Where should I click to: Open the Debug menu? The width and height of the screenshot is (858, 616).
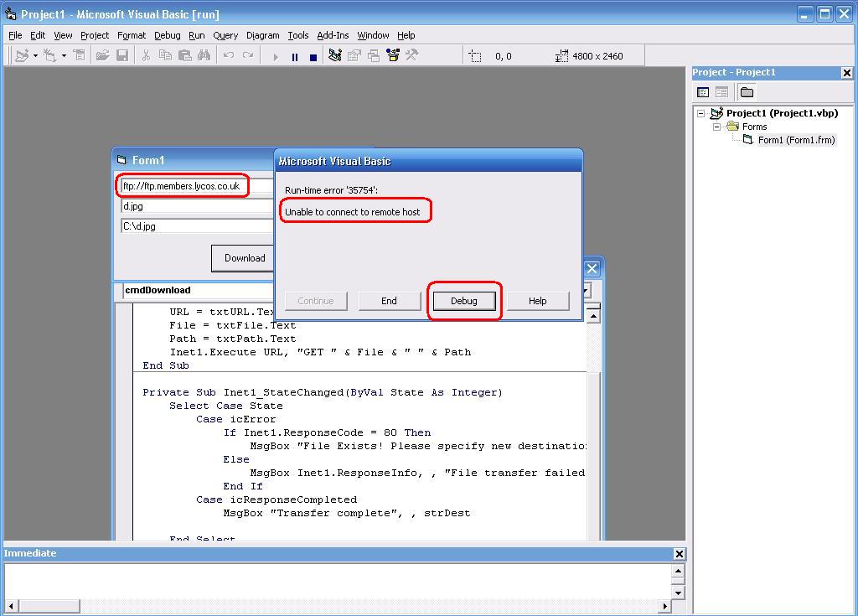click(168, 35)
